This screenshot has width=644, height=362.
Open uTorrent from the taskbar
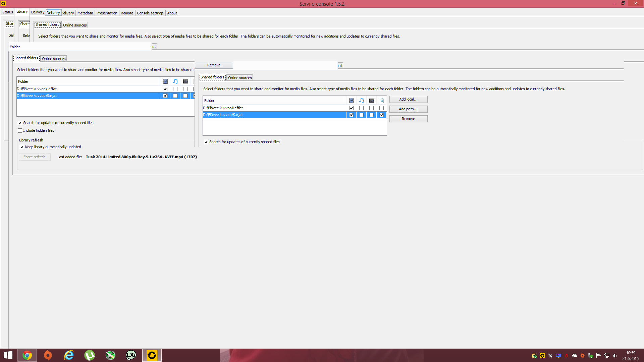(90, 355)
